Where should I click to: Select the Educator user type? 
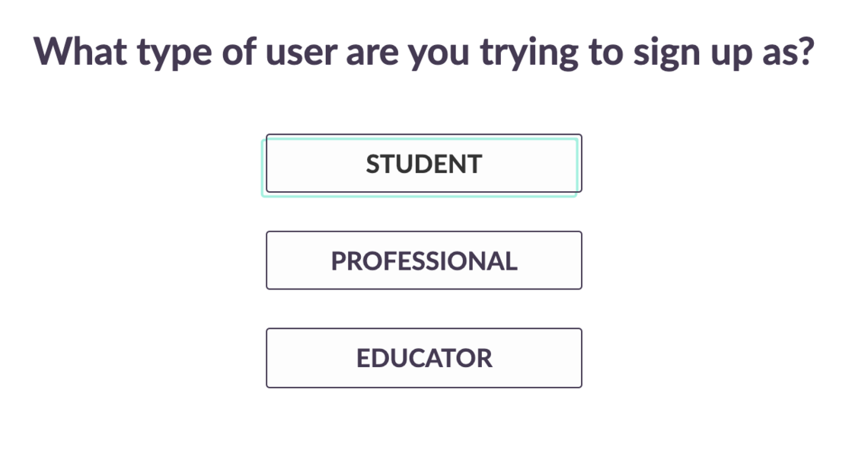(x=423, y=358)
